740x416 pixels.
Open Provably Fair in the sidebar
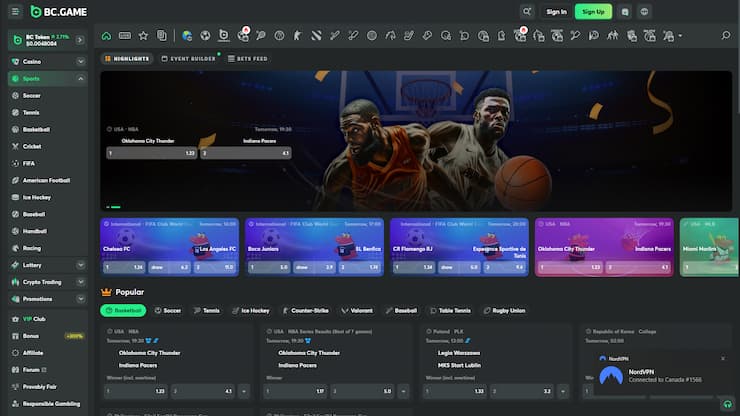pyautogui.click(x=47, y=387)
